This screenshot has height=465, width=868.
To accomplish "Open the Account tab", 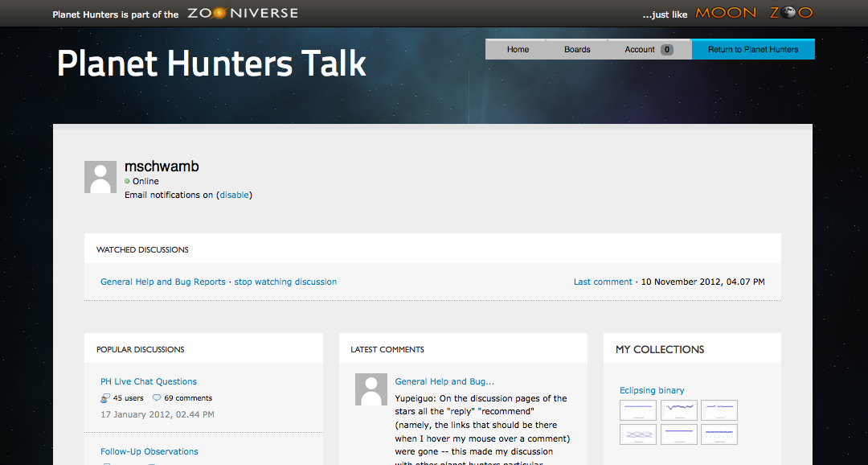I will tap(640, 50).
